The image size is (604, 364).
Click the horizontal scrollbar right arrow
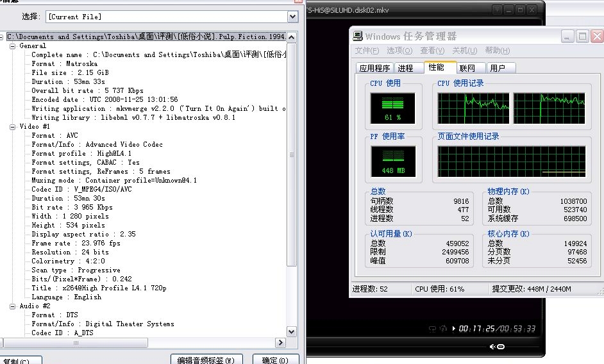pyautogui.click(x=280, y=342)
